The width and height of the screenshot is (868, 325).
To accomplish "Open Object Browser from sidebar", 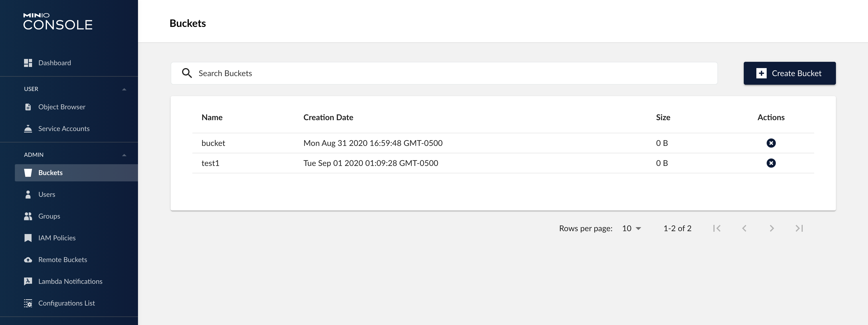I will (x=62, y=107).
